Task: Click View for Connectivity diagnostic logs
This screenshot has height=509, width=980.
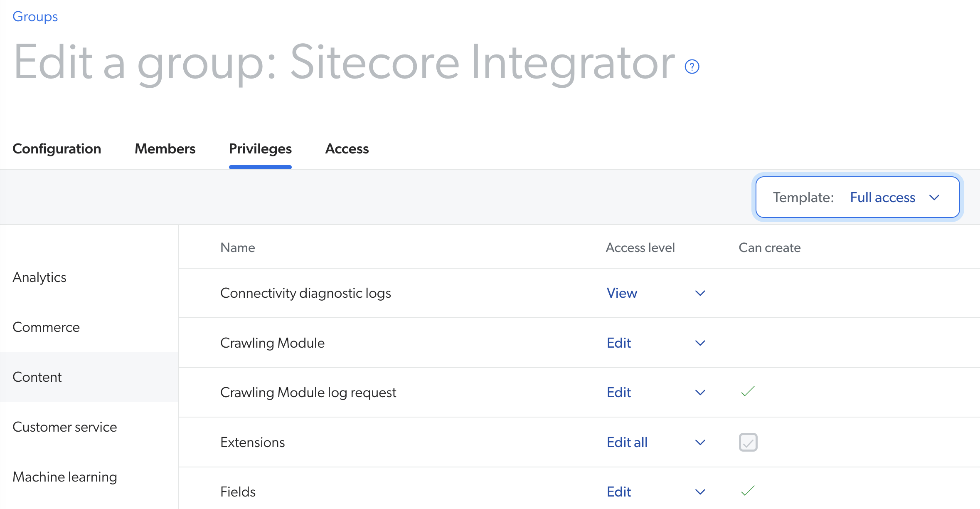Action: (622, 293)
